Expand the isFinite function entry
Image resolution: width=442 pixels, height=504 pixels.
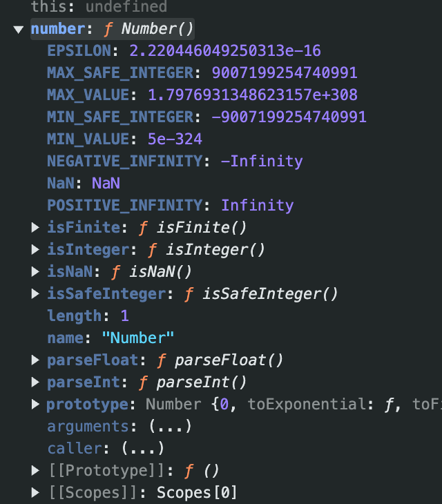coord(35,228)
